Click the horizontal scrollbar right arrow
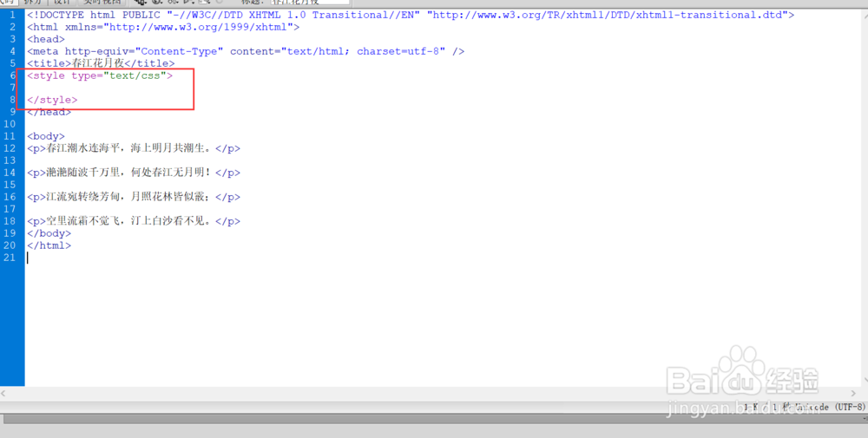This screenshot has width=868, height=438. [x=853, y=394]
